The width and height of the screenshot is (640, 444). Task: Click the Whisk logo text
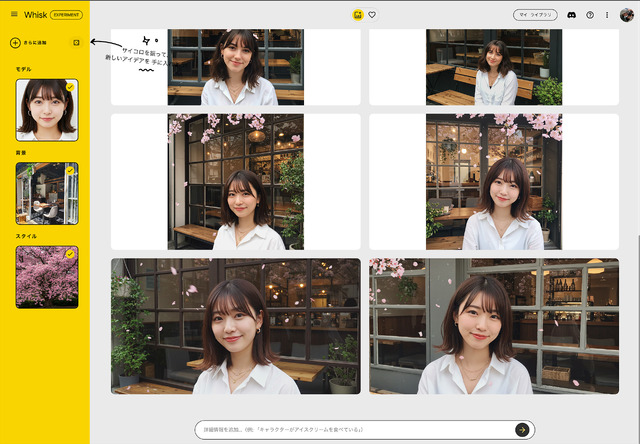36,15
